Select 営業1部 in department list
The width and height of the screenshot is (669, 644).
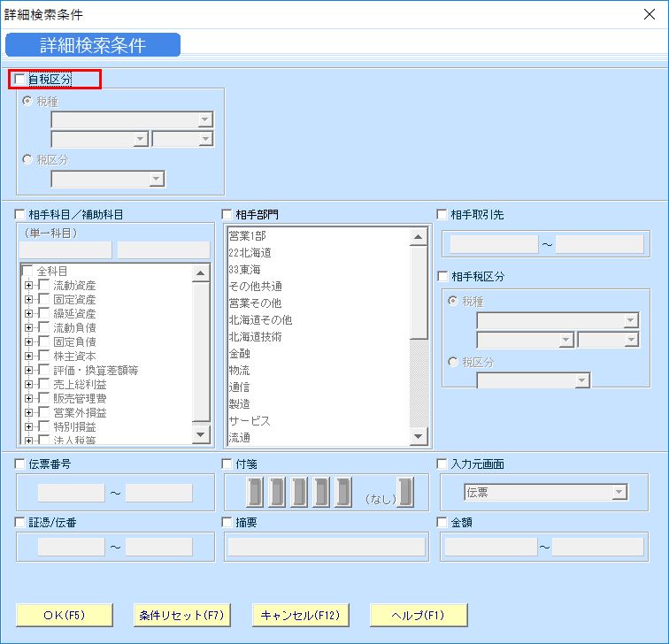(x=319, y=235)
